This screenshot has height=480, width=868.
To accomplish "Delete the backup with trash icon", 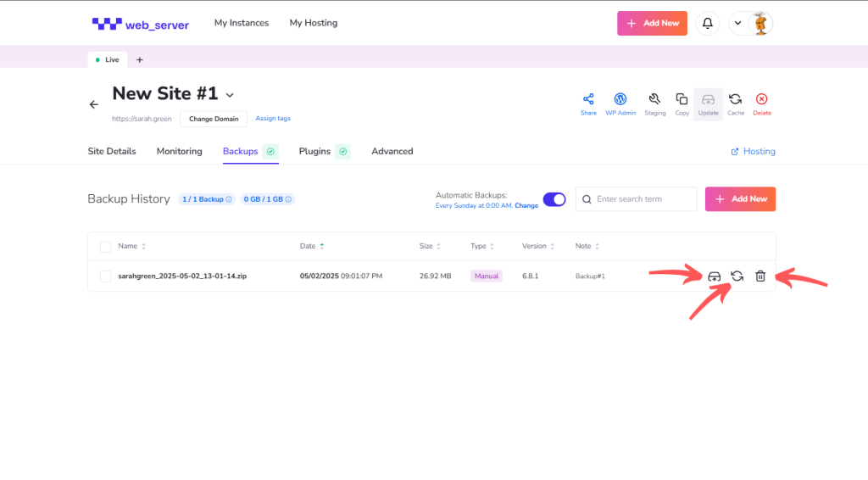I will point(760,276).
